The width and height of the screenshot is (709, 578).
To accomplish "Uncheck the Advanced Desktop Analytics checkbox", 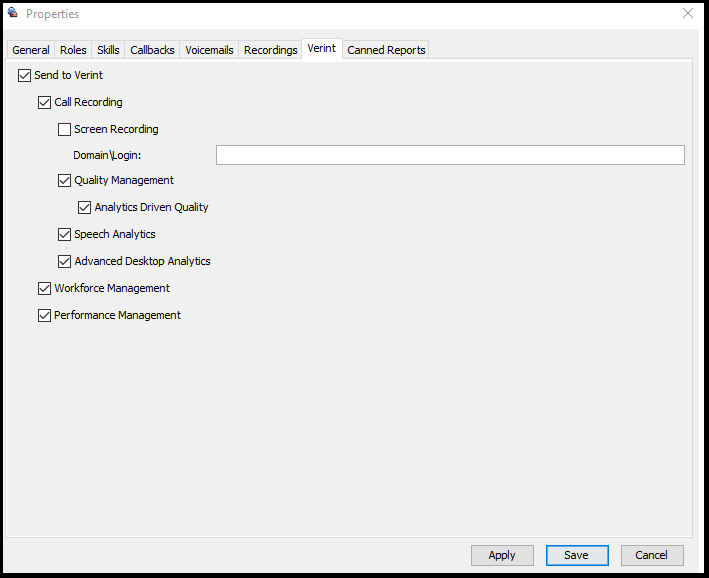I will tap(64, 261).
